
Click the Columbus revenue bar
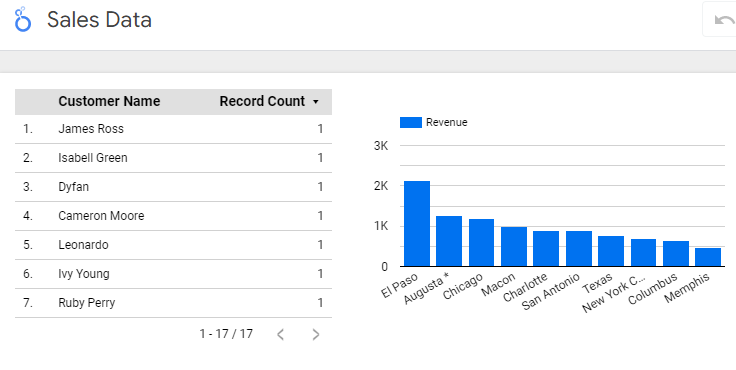(x=676, y=254)
